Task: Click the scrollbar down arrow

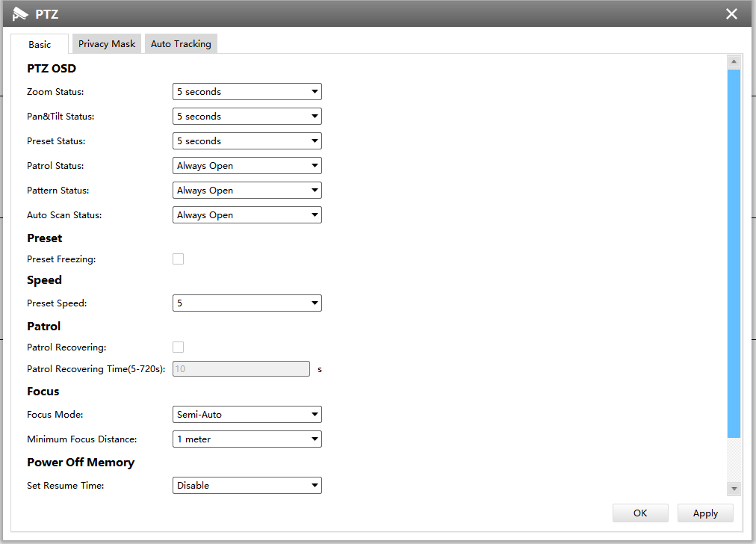Action: click(734, 488)
